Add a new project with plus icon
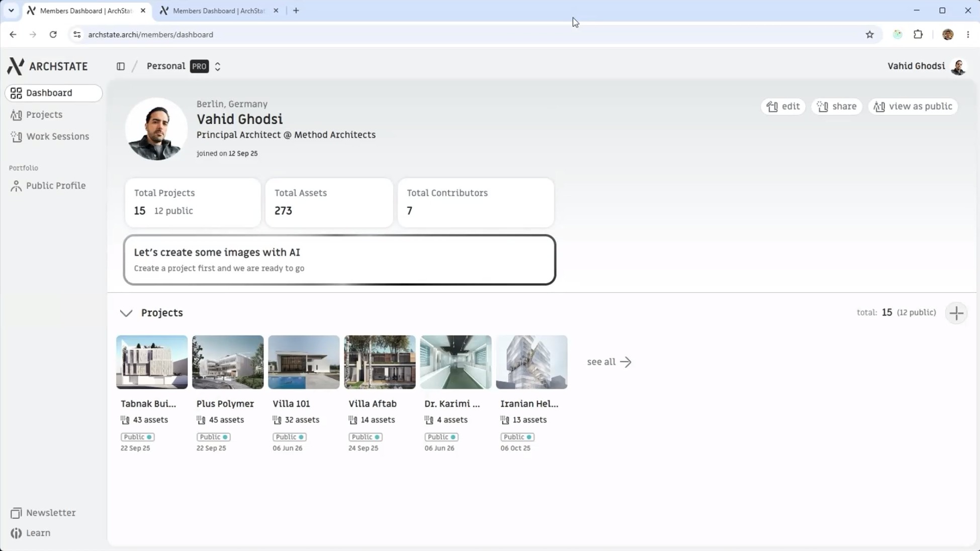The width and height of the screenshot is (980, 551). (x=956, y=313)
